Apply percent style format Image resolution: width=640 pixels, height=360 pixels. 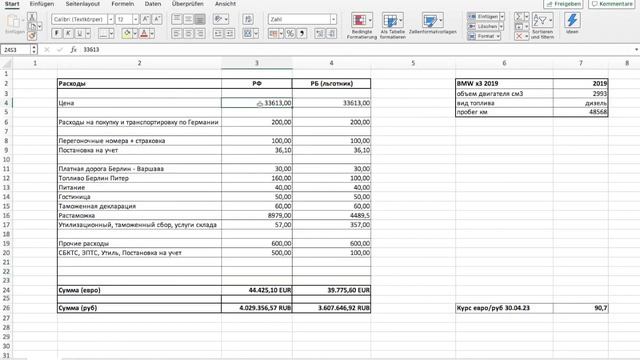(290, 33)
